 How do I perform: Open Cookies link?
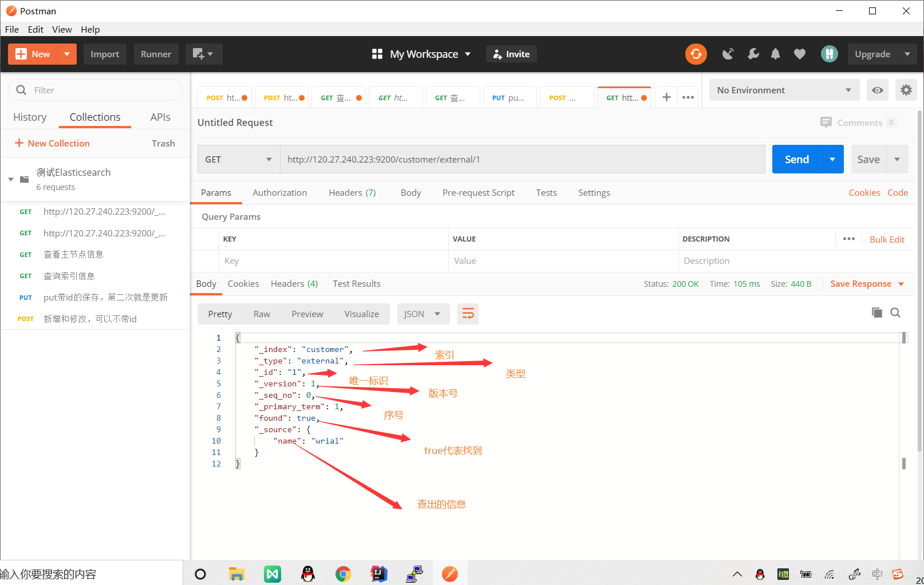(864, 192)
